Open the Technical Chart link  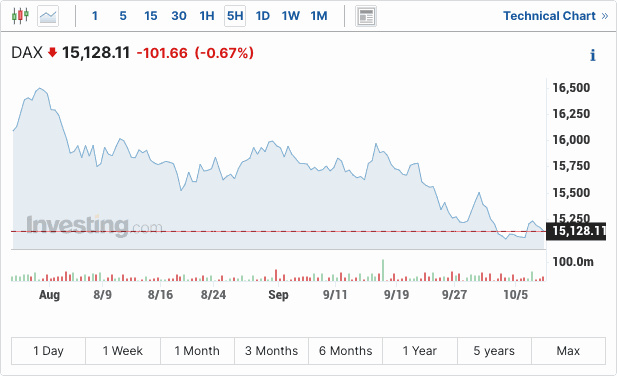tap(556, 16)
